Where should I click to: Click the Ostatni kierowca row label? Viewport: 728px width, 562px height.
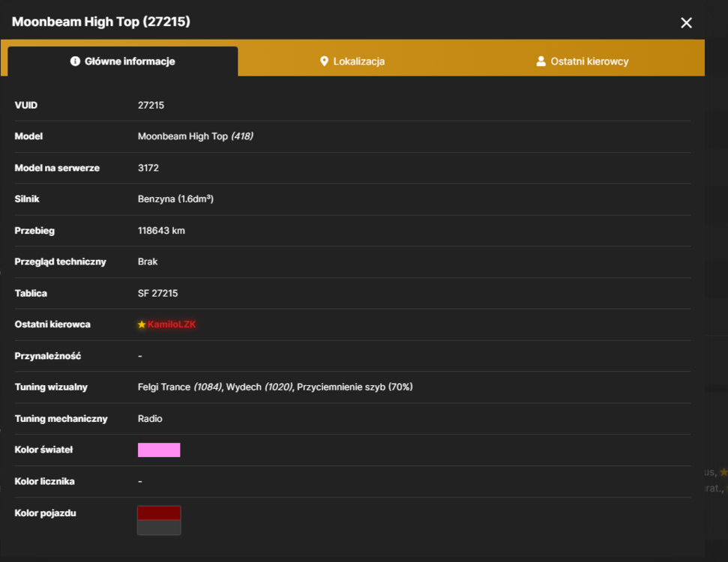[x=52, y=324]
